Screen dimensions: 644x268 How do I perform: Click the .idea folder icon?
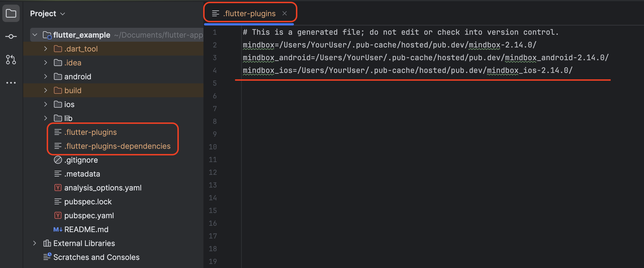tap(58, 63)
